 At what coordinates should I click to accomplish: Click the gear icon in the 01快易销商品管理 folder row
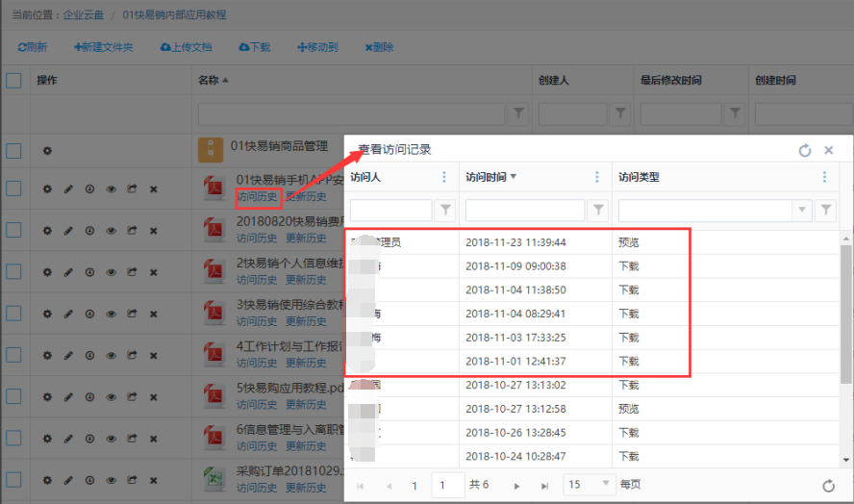[x=47, y=151]
